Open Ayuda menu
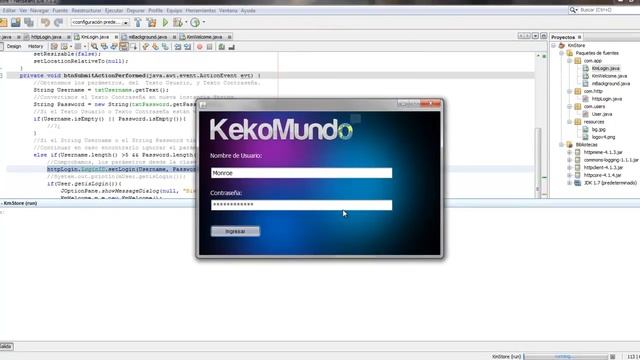Screen dimensions: 640x360 (248, 11)
